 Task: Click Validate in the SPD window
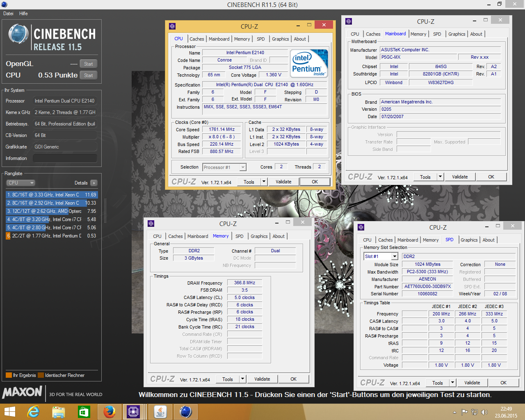472,383
